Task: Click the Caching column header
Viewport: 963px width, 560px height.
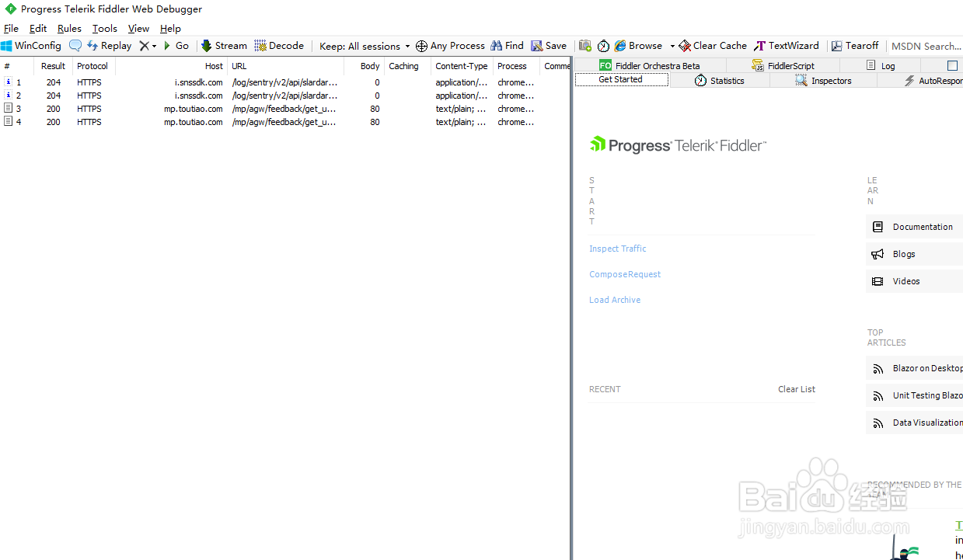Action: click(407, 66)
